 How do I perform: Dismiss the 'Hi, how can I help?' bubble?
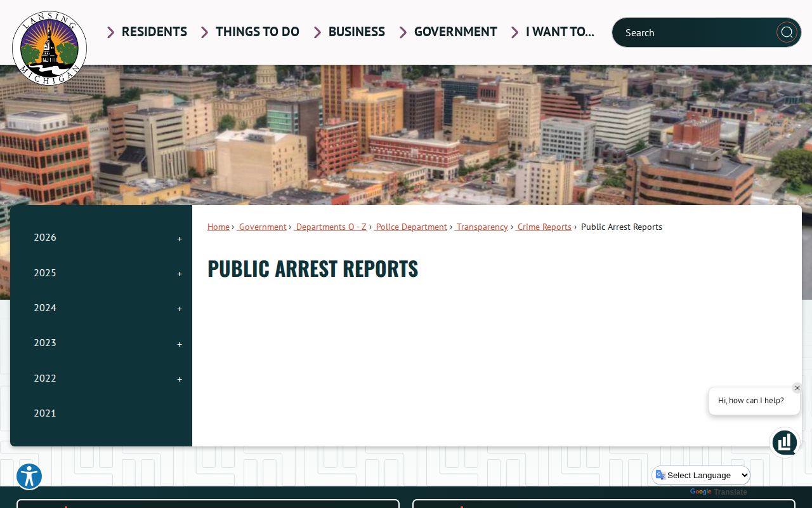[x=797, y=388]
